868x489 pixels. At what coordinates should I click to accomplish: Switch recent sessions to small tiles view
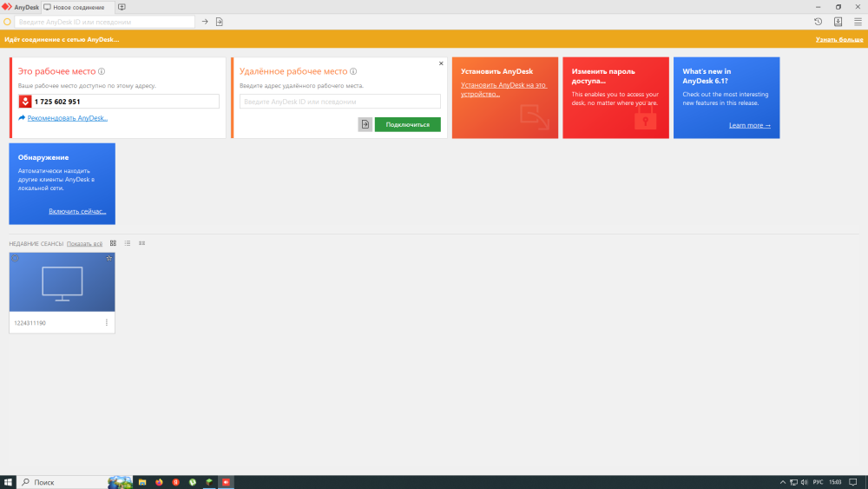(x=141, y=243)
